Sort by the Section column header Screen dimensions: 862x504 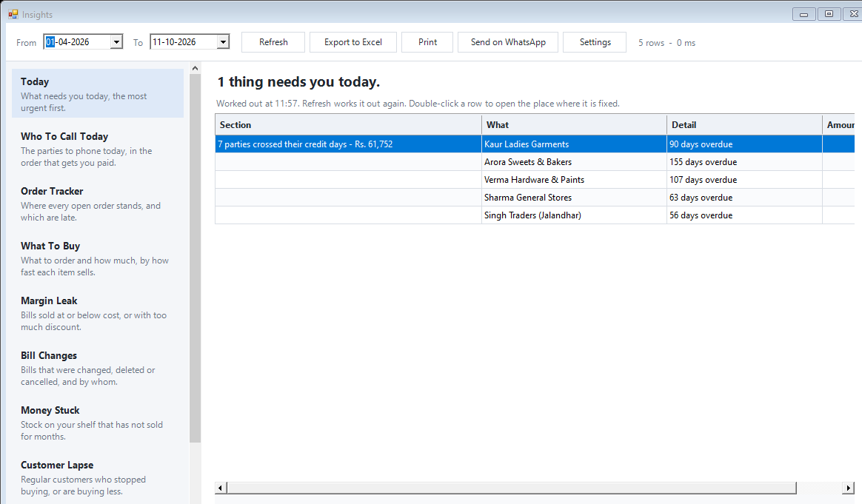coord(349,125)
